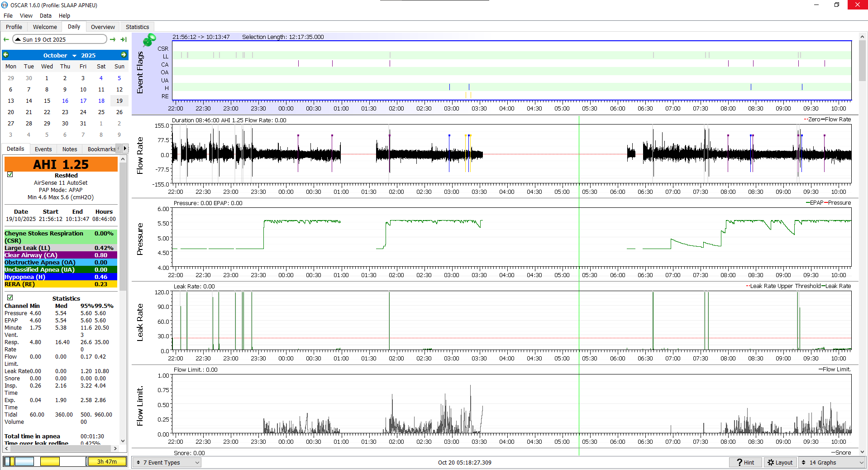Open the File menu
This screenshot has height=470, width=868.
(x=8, y=15)
